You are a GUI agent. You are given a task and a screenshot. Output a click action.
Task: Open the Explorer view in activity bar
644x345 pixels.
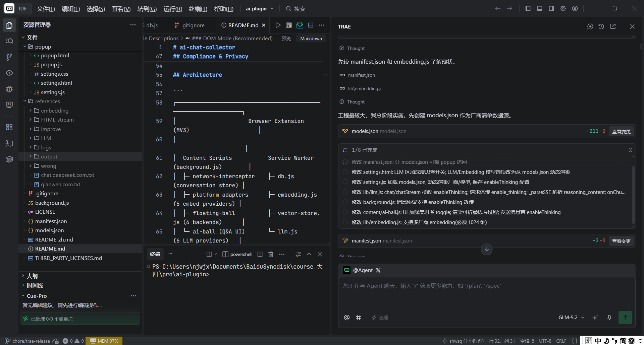tap(9, 25)
